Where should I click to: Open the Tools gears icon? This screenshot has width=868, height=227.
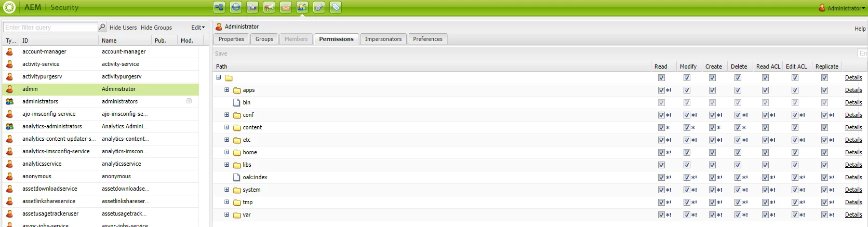click(319, 7)
